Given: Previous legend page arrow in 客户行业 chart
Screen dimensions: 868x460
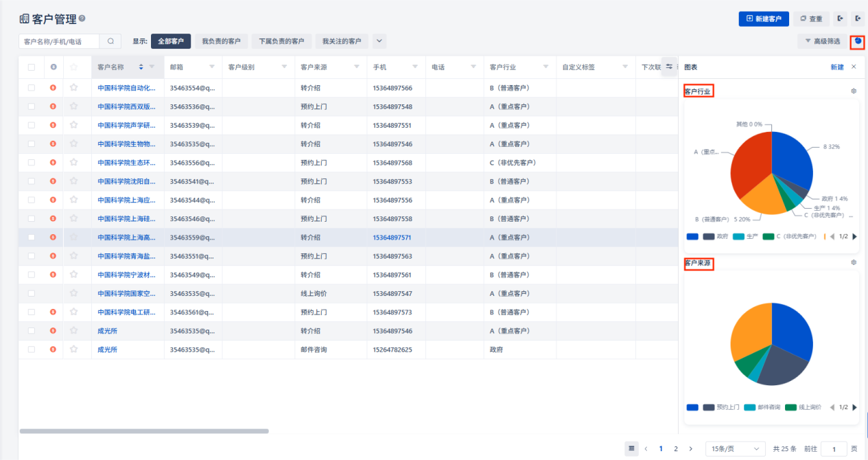Looking at the screenshot, I should coord(832,236).
